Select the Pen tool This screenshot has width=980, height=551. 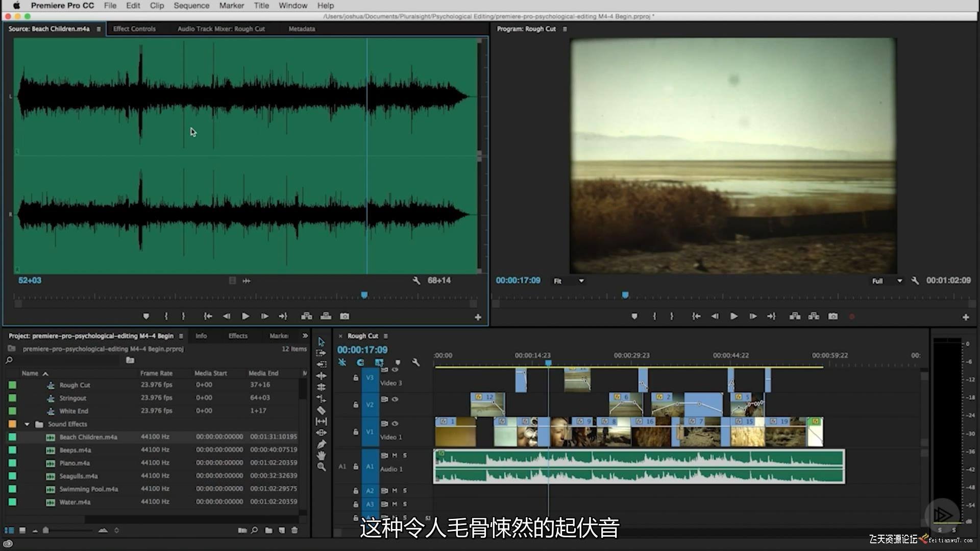[321, 444]
